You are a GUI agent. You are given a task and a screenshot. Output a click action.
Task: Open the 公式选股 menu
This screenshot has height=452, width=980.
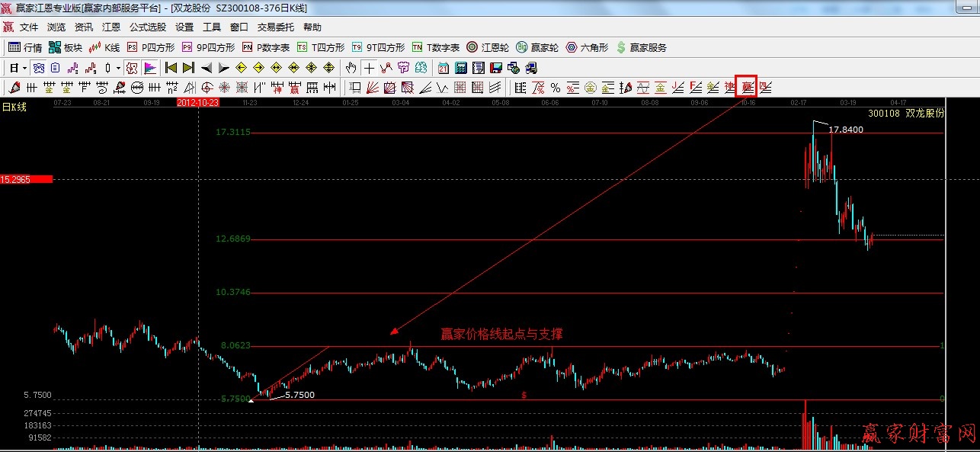(x=147, y=27)
